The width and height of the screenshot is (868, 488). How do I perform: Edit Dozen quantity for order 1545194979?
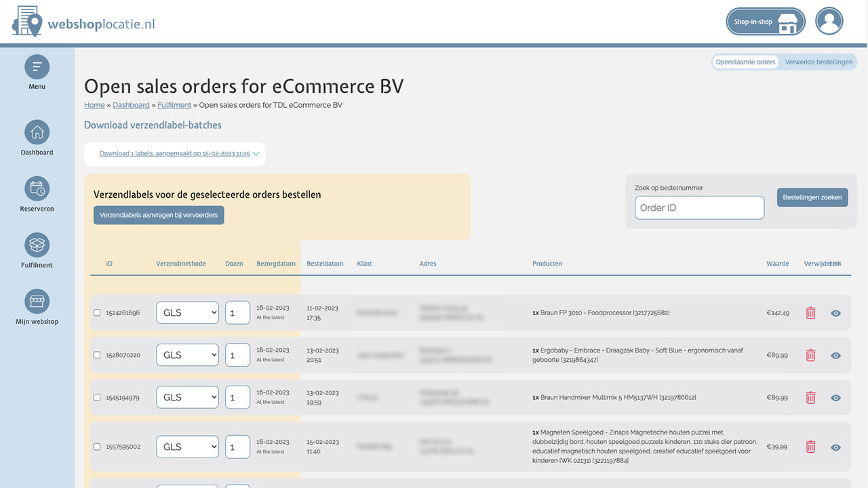[x=237, y=397]
